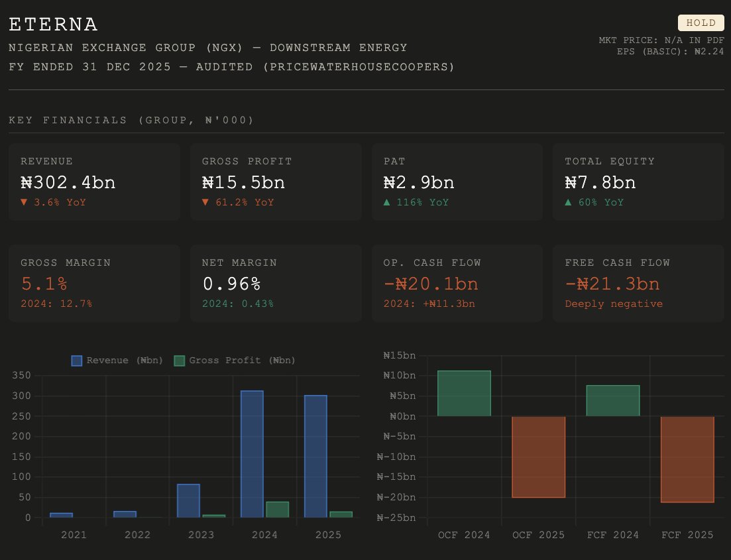Click the 'FCF 2024' axis label

click(x=612, y=535)
